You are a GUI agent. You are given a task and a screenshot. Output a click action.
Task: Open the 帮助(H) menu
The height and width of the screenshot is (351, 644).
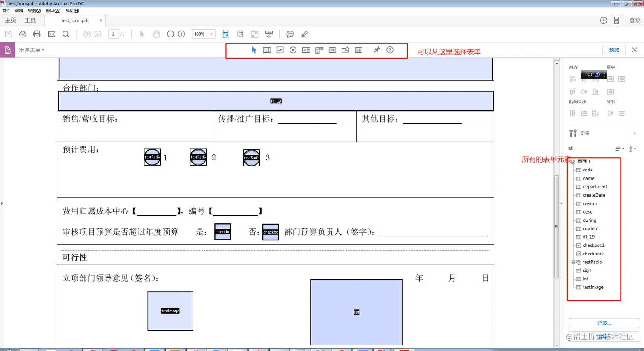72,11
